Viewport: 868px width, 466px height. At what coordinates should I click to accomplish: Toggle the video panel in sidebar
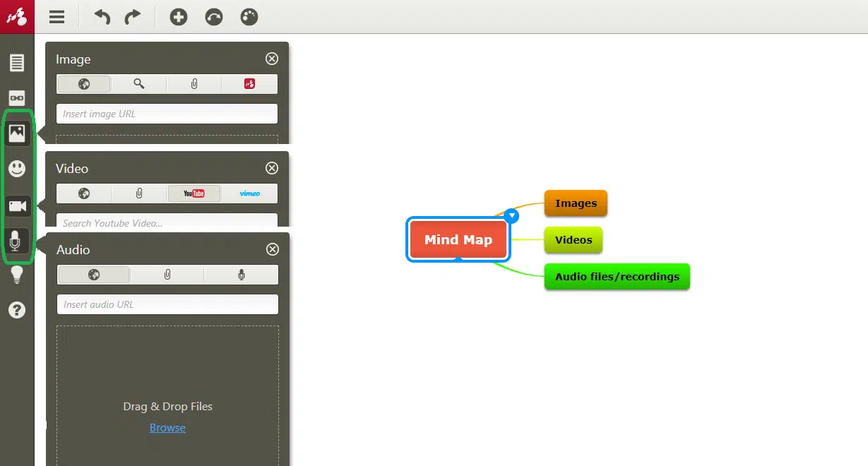click(17, 206)
